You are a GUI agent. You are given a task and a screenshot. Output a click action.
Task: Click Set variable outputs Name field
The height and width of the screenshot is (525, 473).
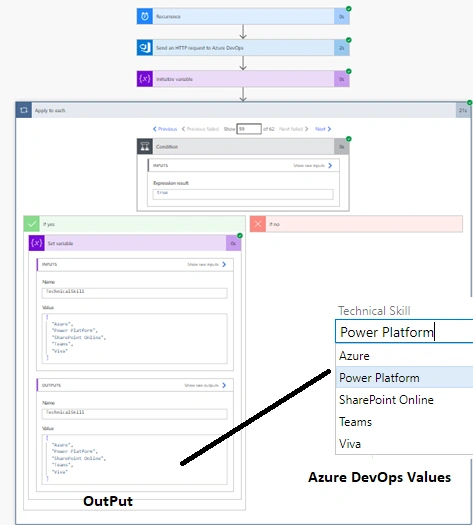point(135,414)
